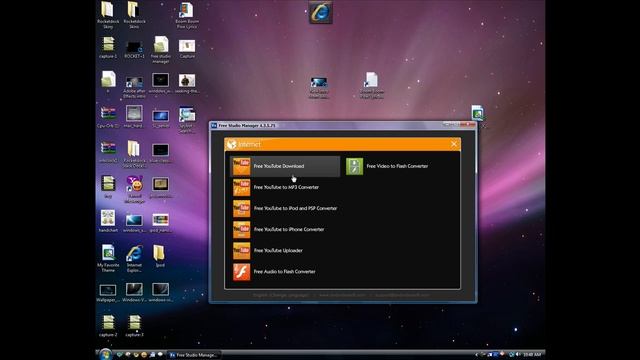
Task: Select the Ipod folder on desktop
Action: (x=160, y=256)
